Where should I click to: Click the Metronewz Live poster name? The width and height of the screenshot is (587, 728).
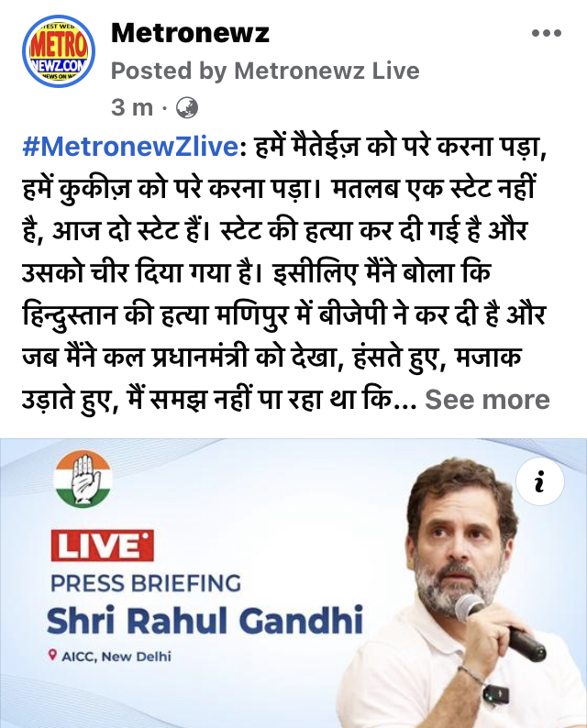[327, 71]
